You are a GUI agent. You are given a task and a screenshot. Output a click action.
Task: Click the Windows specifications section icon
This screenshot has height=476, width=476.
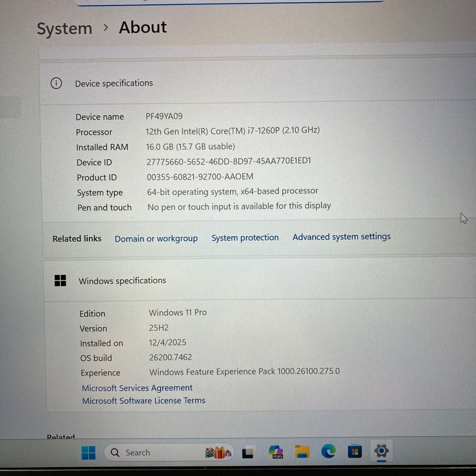(61, 281)
